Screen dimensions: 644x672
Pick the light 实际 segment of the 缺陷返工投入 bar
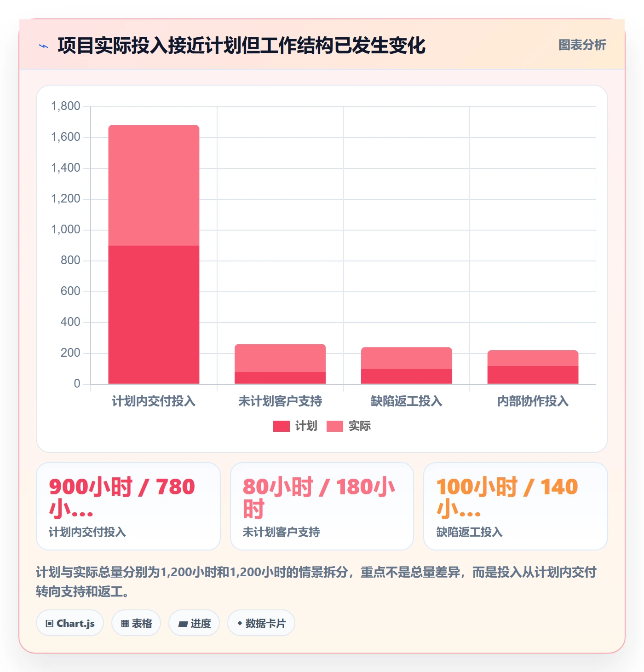pos(407,358)
